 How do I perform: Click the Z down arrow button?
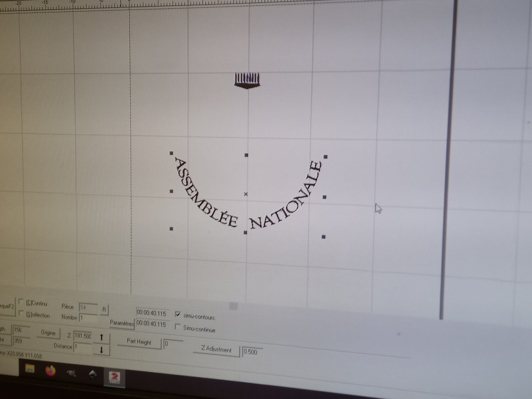tap(101, 350)
